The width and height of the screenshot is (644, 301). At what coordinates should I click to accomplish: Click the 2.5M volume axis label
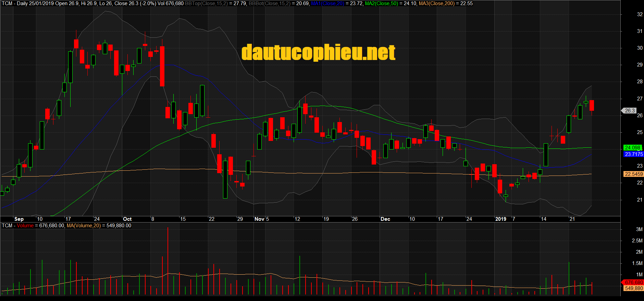tap(637, 241)
